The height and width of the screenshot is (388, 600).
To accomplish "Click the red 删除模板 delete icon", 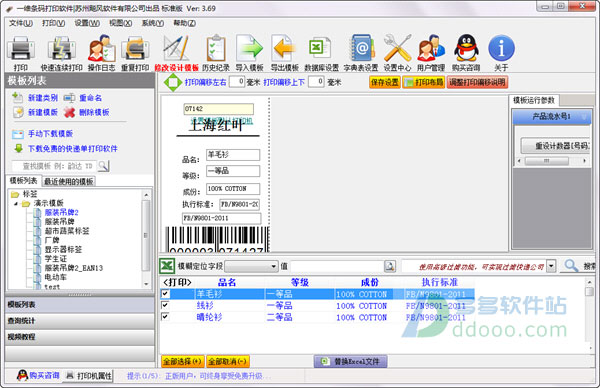I will point(69,112).
